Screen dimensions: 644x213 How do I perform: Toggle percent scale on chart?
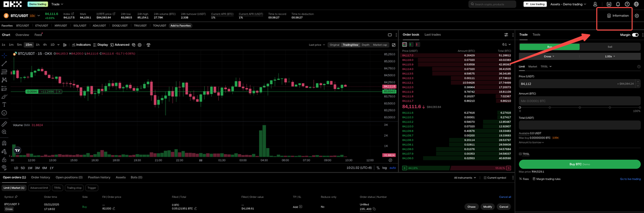tap(377, 168)
